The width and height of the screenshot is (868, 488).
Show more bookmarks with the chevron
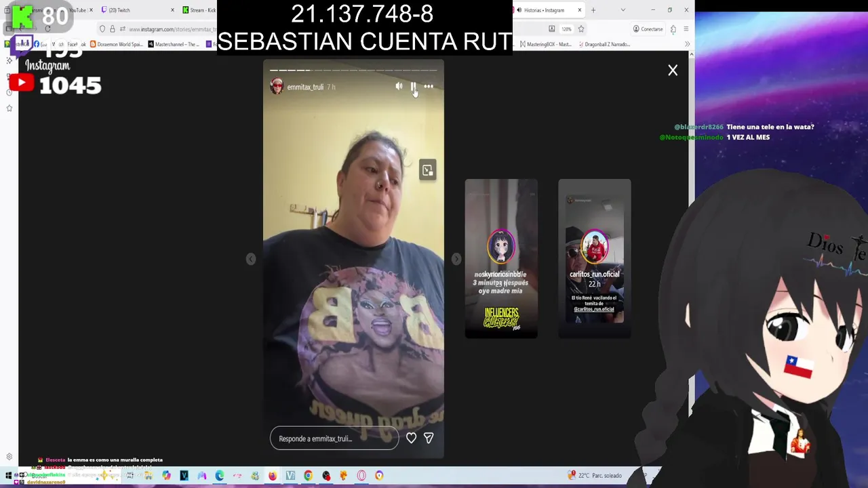687,44
